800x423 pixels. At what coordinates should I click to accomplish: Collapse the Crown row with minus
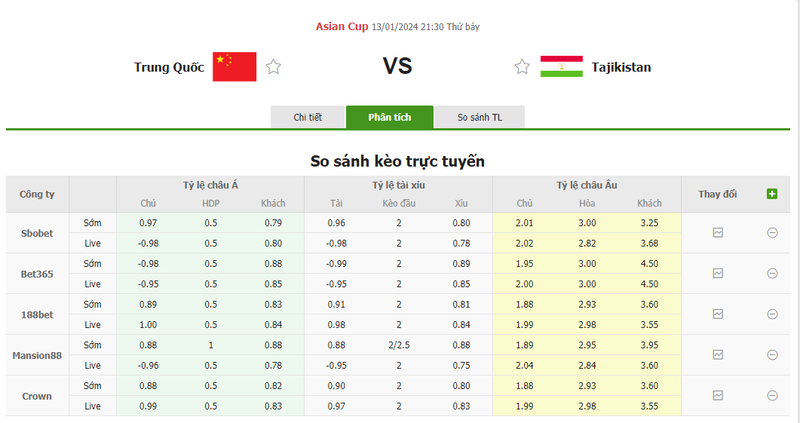[772, 396]
